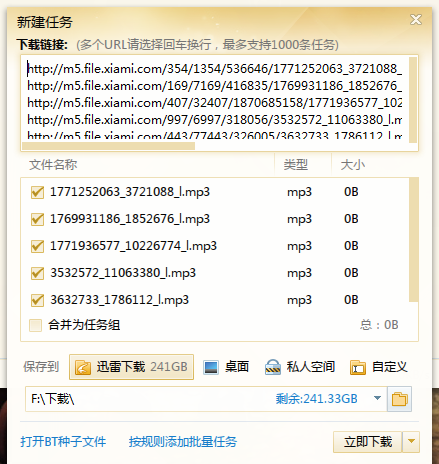Pick the 自定义 custom folder icon

click(358, 368)
